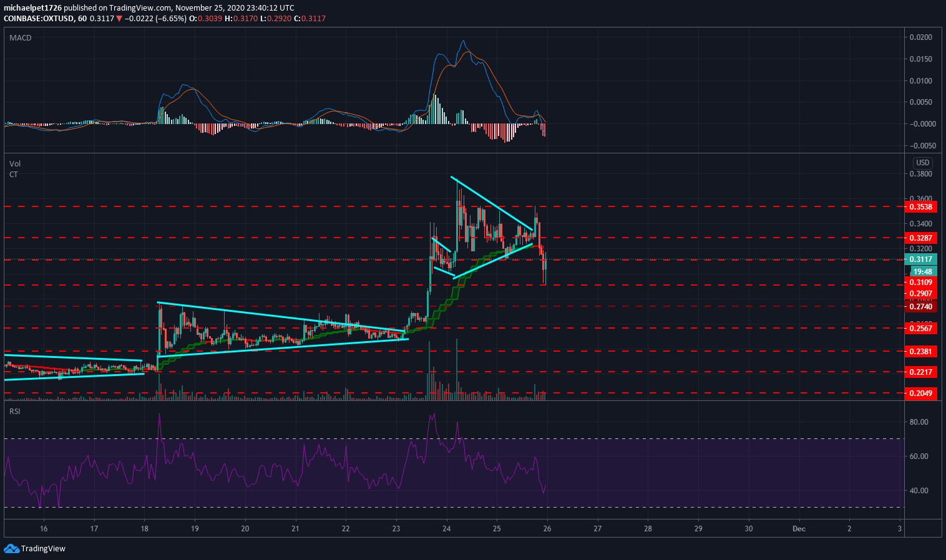Click the 0.3800 price axis value

click(x=920, y=174)
